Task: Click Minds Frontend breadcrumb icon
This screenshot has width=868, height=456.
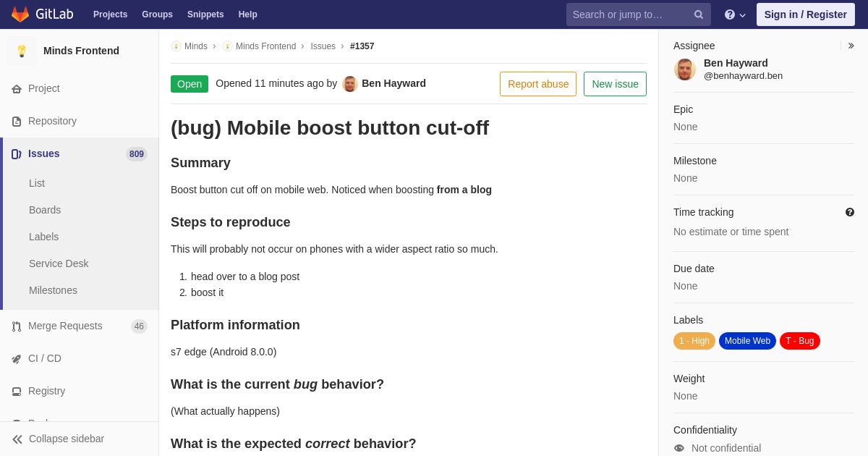Action: coord(227,46)
